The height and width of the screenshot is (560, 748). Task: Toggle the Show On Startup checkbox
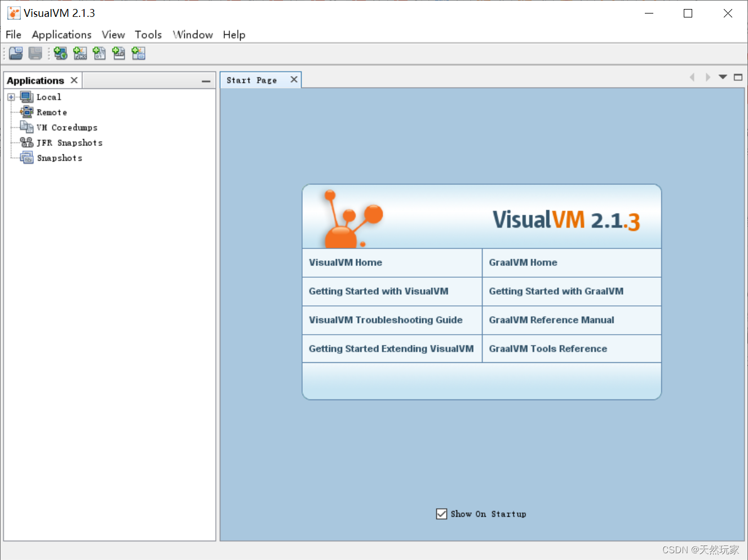441,514
